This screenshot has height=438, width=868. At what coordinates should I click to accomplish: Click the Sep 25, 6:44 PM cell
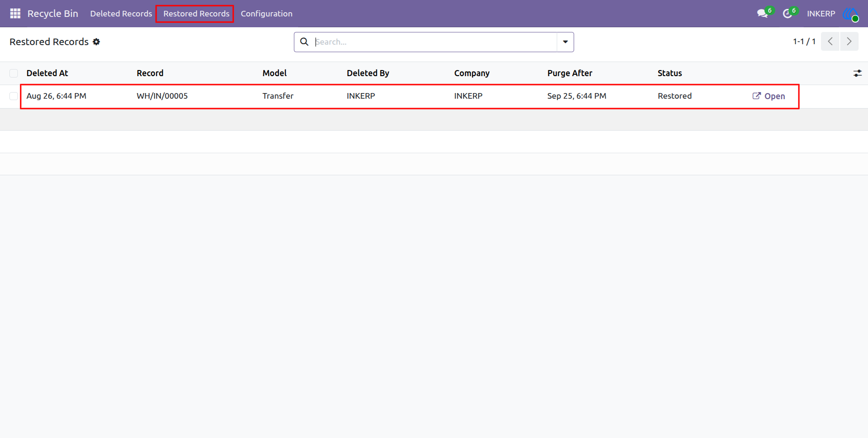576,96
